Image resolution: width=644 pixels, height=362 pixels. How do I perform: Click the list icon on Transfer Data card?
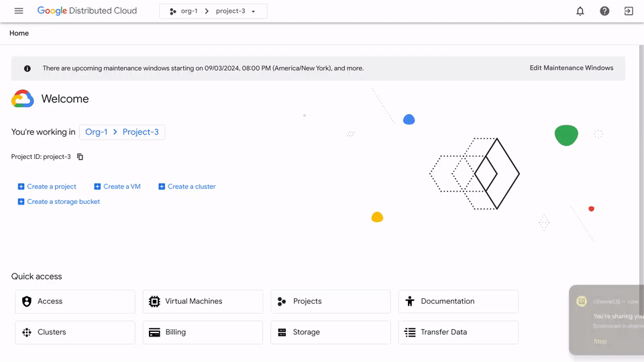click(410, 333)
